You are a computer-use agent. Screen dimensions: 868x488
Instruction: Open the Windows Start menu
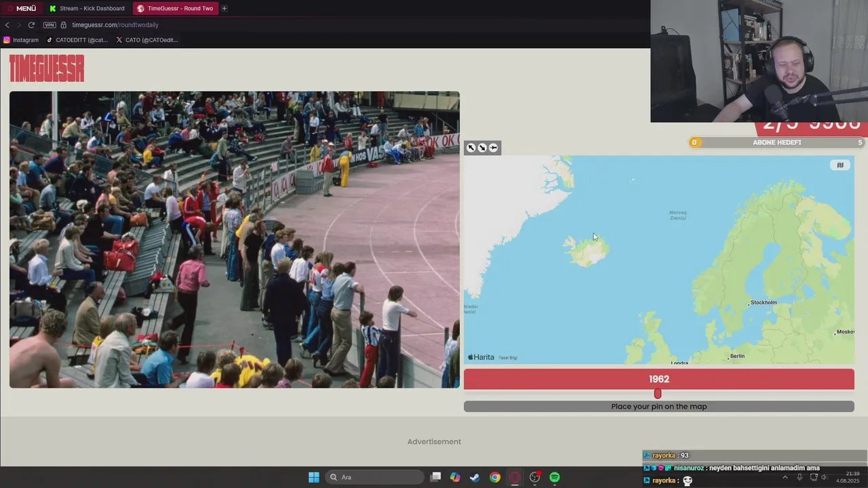coord(314,477)
